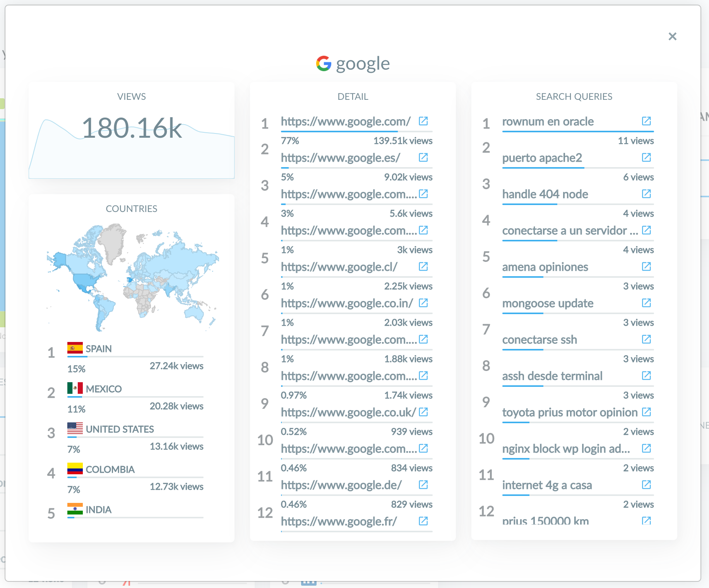Open external link icon for https://www.google.co.in/
Image resolution: width=709 pixels, height=588 pixels.
(x=423, y=303)
